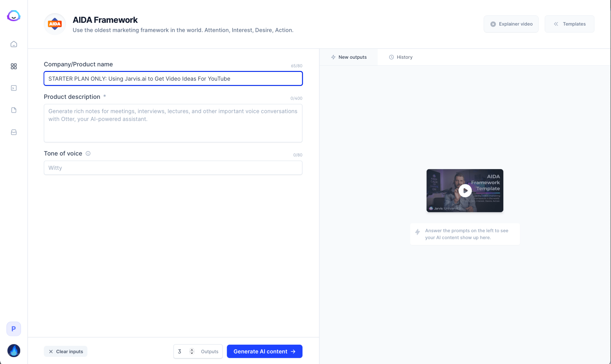Click Generate AI content button
This screenshot has width=611, height=364.
264,351
